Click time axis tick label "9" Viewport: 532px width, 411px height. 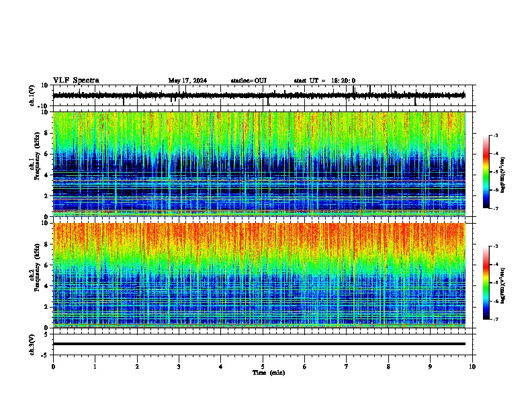pyautogui.click(x=430, y=367)
